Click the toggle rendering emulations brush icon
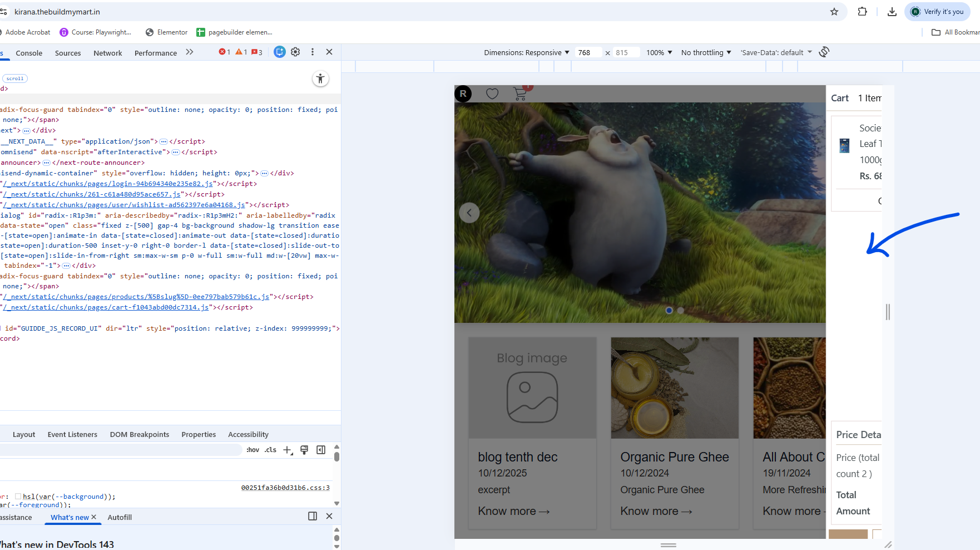This screenshot has width=980, height=550. click(304, 450)
